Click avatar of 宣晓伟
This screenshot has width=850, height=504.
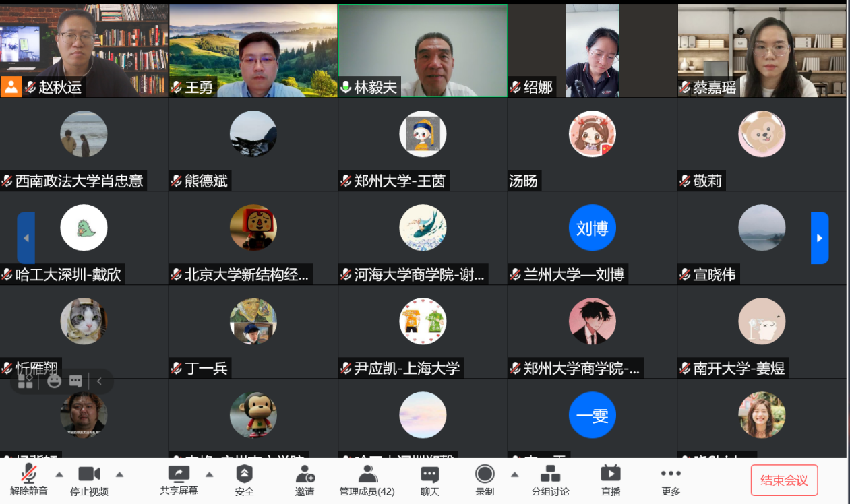762,228
